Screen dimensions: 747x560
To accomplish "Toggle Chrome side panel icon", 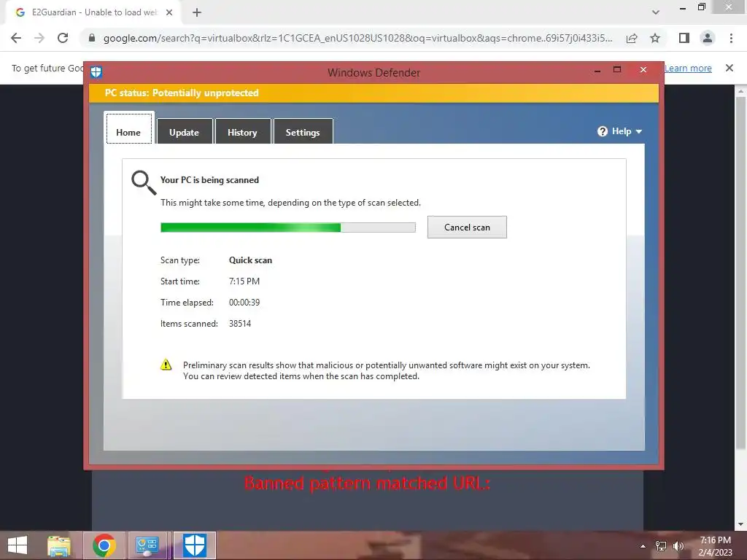I will 684,38.
